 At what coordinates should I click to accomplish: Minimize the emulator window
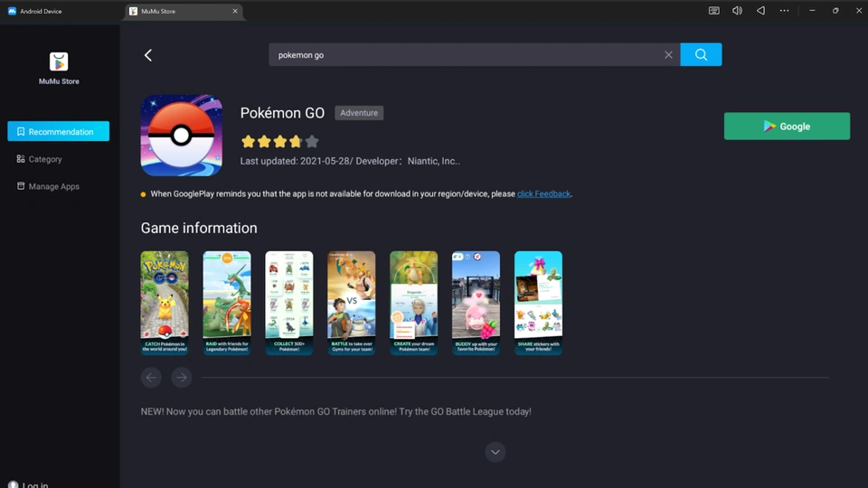812,11
